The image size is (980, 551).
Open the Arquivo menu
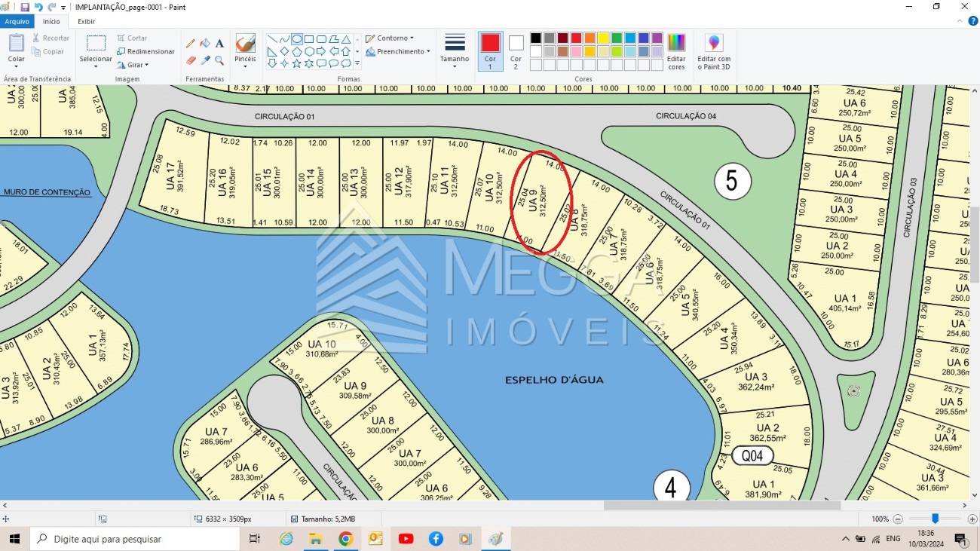click(x=17, y=21)
